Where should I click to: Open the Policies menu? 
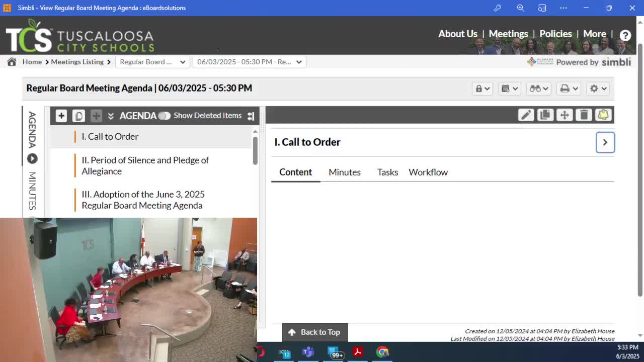click(x=555, y=34)
